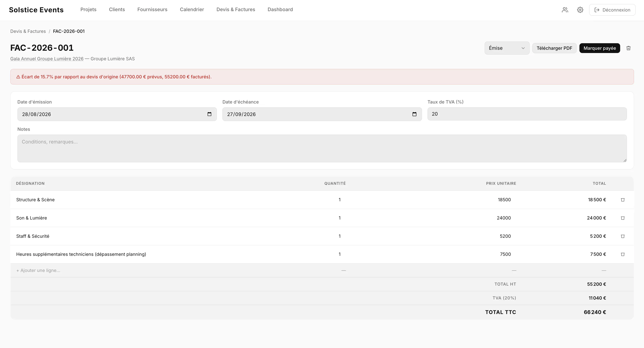The height and width of the screenshot is (348, 644).
Task: Open calendar picker for Date d'échéance
Action: point(414,114)
